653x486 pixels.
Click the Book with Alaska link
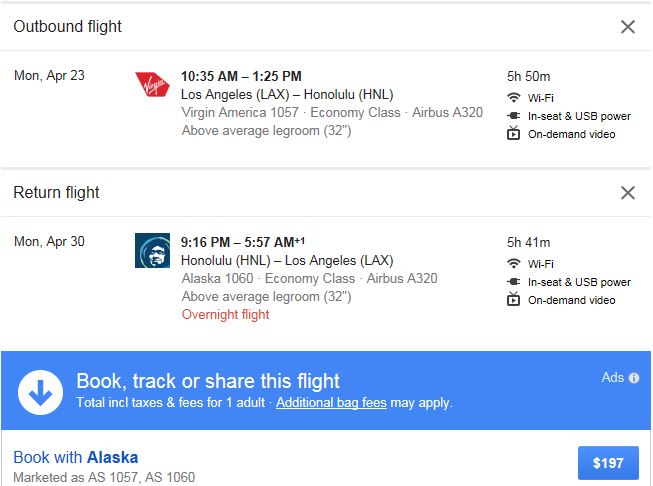(x=76, y=458)
